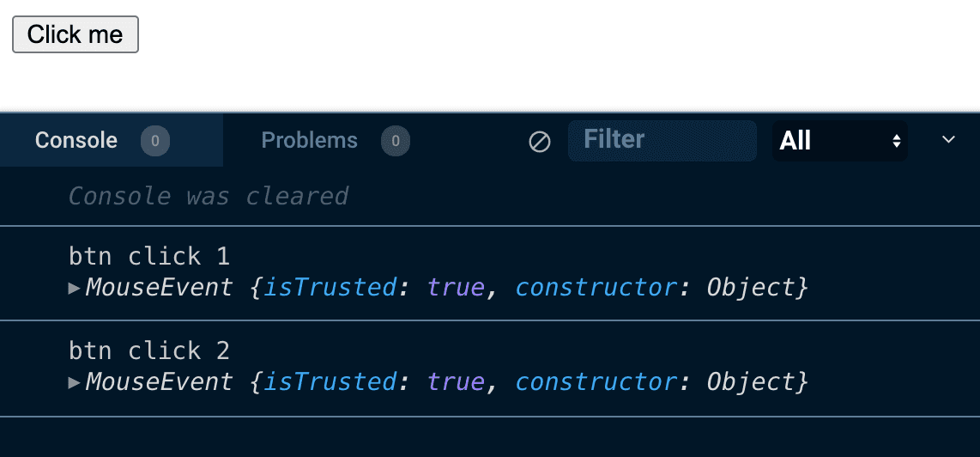Viewport: 980px width, 457px height.
Task: Click the first MouseEvent label text
Action: (x=159, y=287)
